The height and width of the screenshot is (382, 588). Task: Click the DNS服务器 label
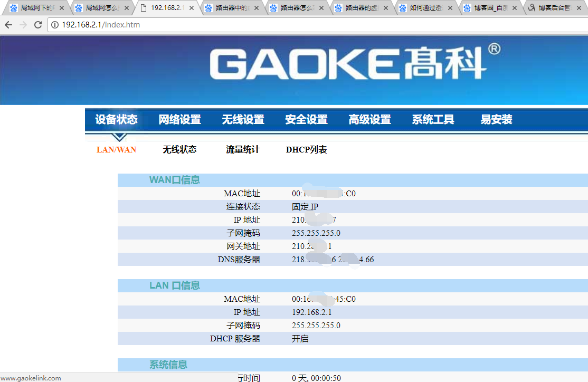point(239,260)
